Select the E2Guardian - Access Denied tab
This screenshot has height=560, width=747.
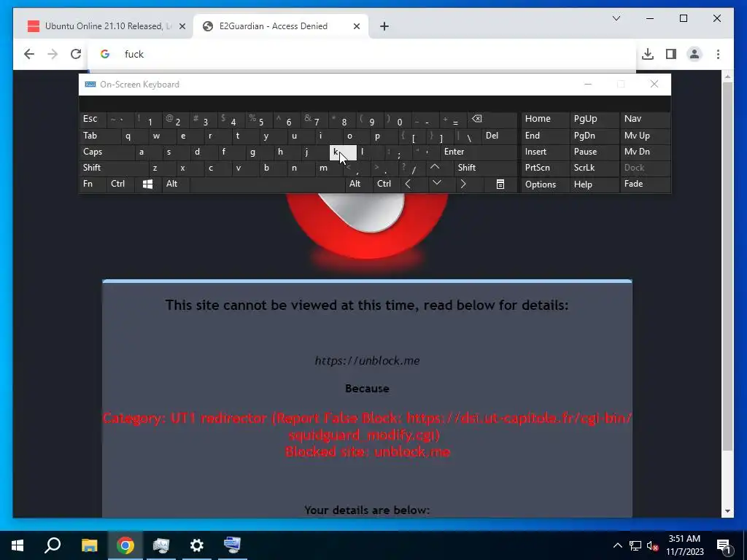point(281,26)
